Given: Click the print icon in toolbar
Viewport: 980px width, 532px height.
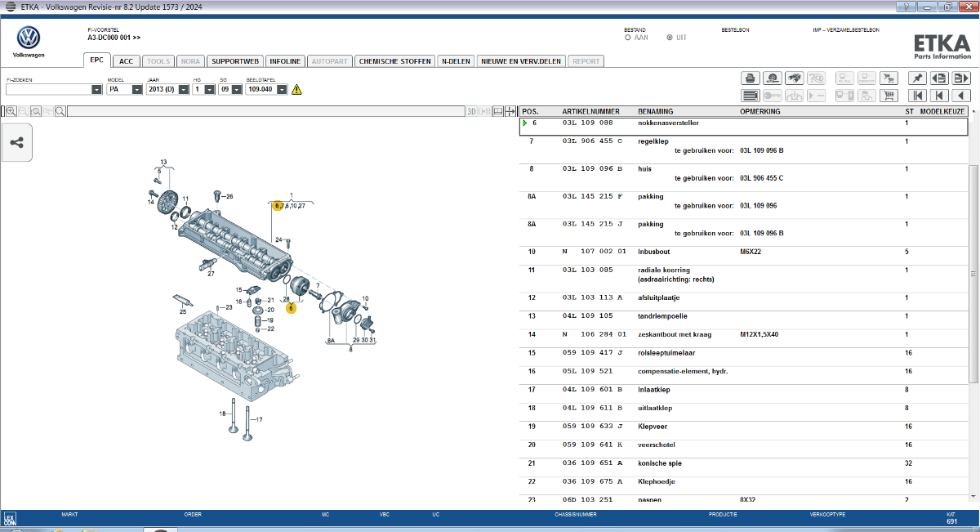Looking at the screenshot, I should [x=749, y=78].
